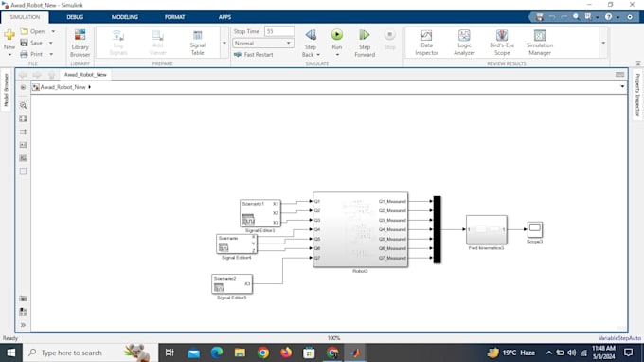
Task: Click the MATLAB icon in the taskbar
Action: point(355,353)
